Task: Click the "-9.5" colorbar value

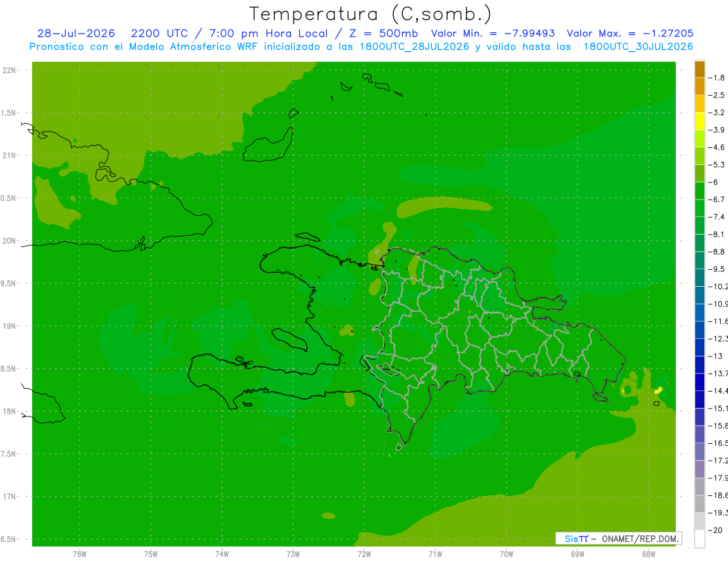Action: (x=718, y=269)
